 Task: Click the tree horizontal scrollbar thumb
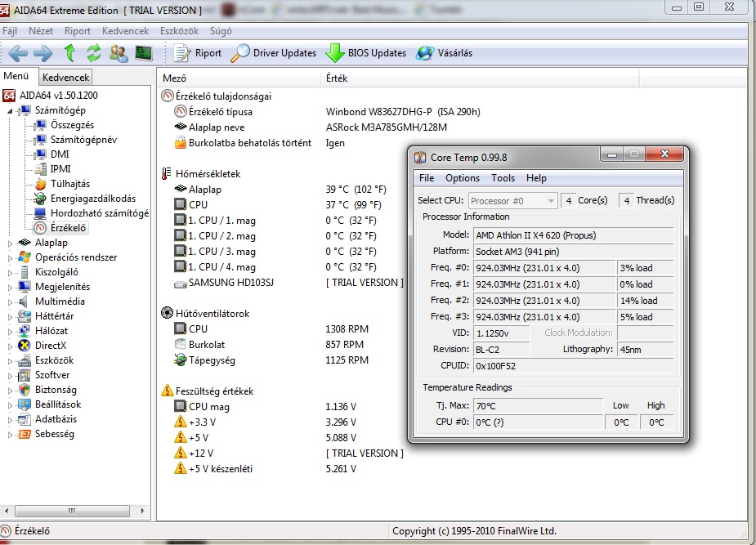[72, 511]
